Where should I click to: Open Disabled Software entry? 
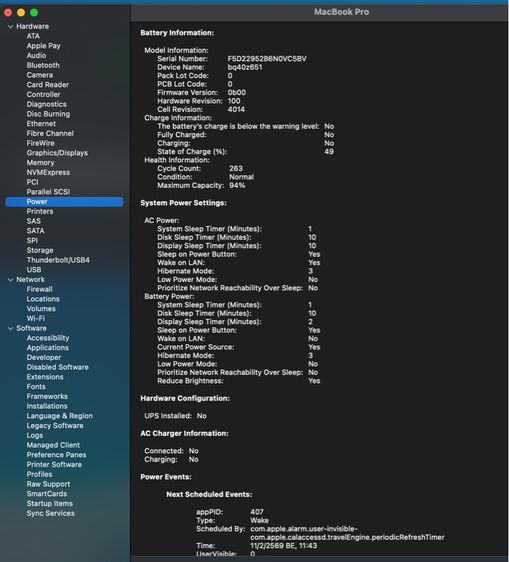[x=58, y=367]
